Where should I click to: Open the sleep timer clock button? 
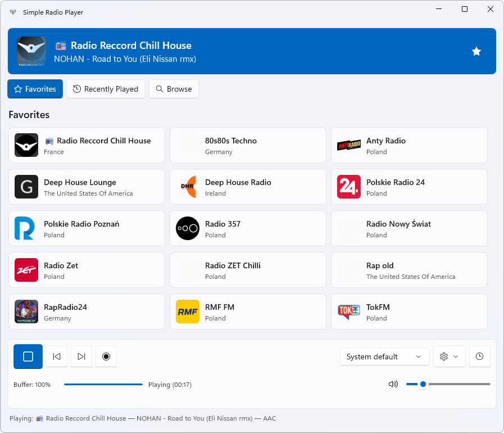tap(480, 357)
